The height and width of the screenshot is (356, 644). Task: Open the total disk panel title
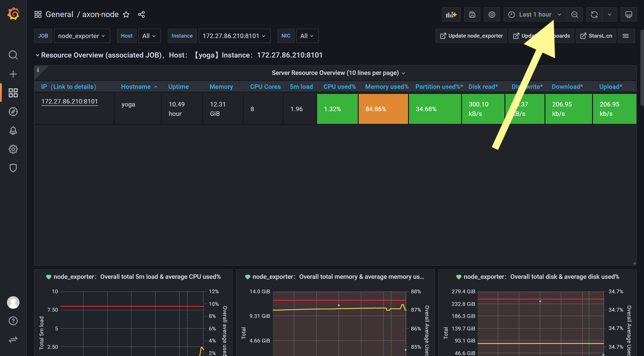pyautogui.click(x=541, y=277)
